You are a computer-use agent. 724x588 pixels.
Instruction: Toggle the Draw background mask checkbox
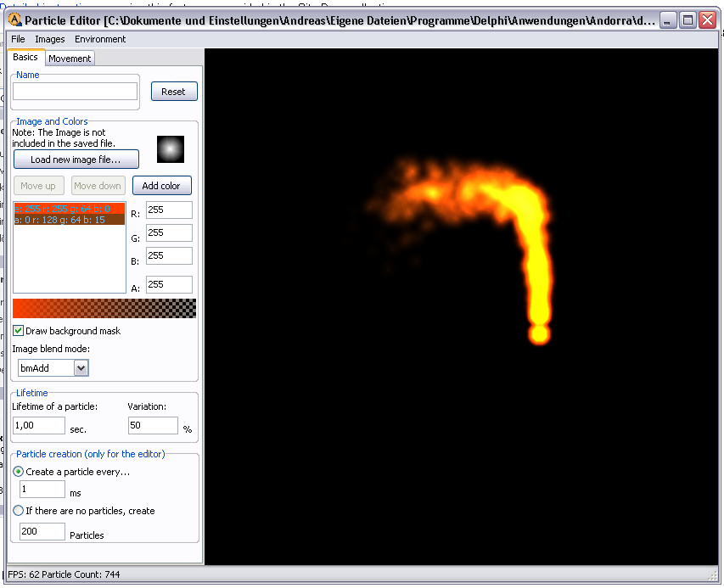(x=19, y=331)
